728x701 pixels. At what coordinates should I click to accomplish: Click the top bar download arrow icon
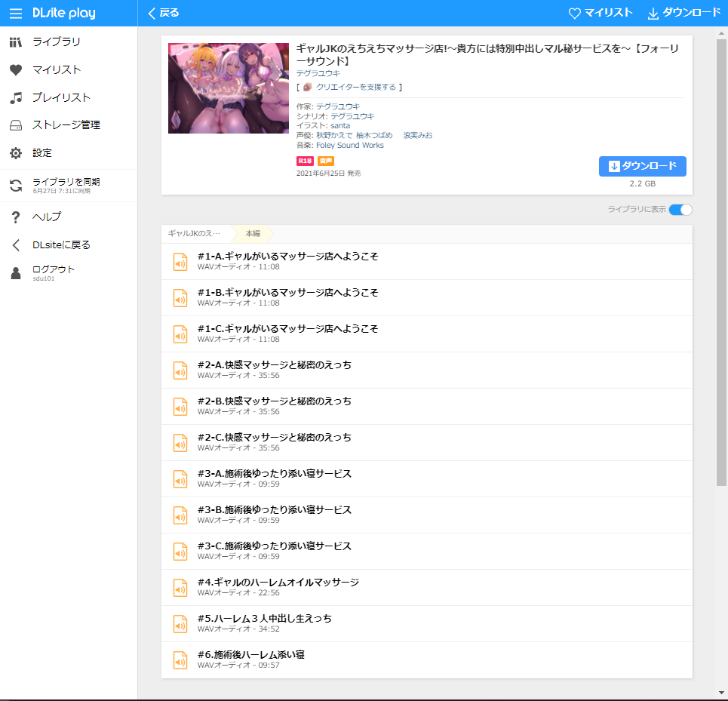pos(653,14)
